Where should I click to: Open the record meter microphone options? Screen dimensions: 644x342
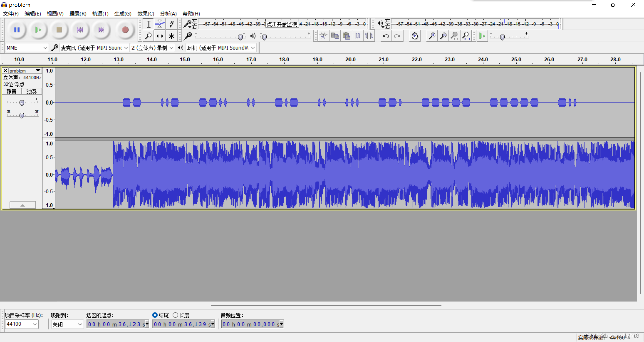(x=188, y=24)
